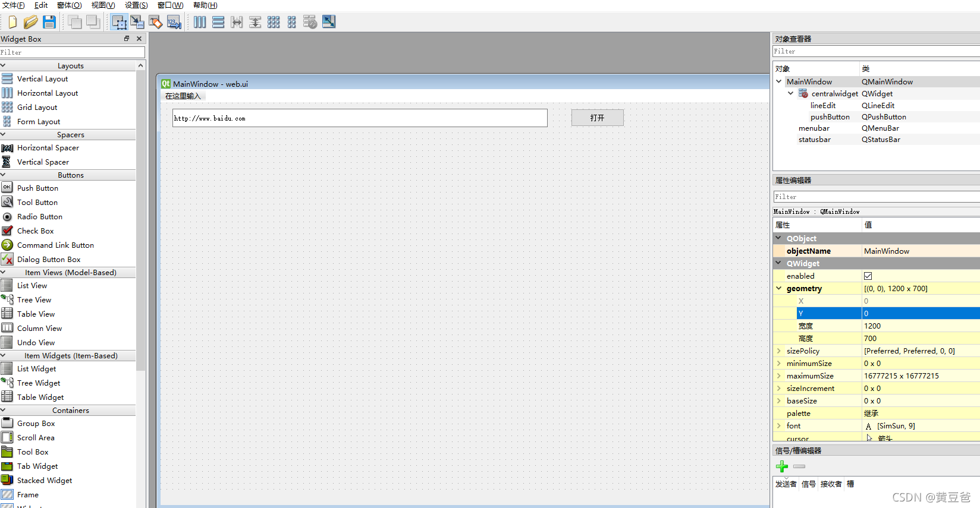
Task: Open the Edit menu
Action: [41, 5]
